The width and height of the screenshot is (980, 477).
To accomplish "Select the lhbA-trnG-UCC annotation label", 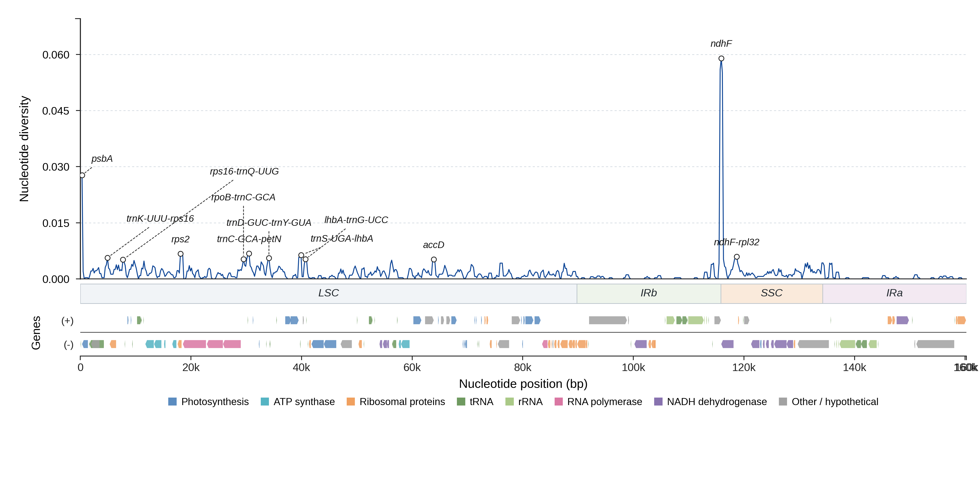I will point(356,220).
